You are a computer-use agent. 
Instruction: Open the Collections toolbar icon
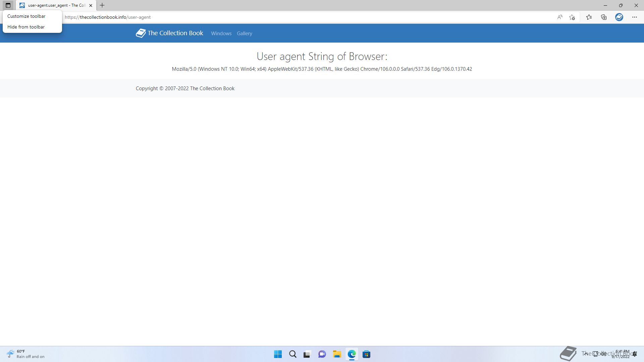pyautogui.click(x=604, y=17)
